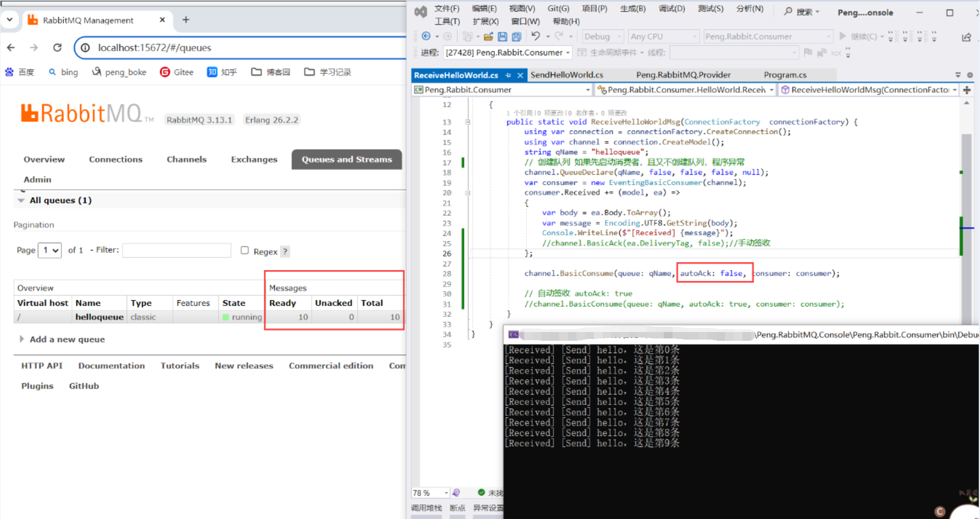
Task: Switch to the SendHelloWorld.cs editor tab
Action: coord(567,75)
